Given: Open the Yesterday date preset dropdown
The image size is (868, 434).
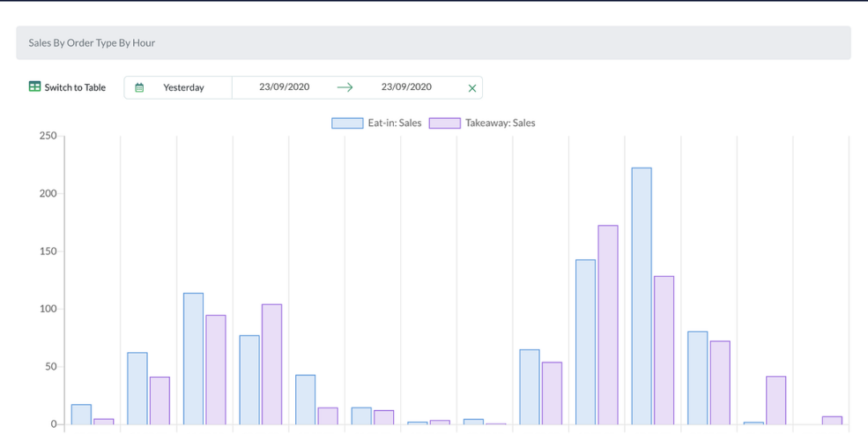Looking at the screenshot, I should (183, 87).
